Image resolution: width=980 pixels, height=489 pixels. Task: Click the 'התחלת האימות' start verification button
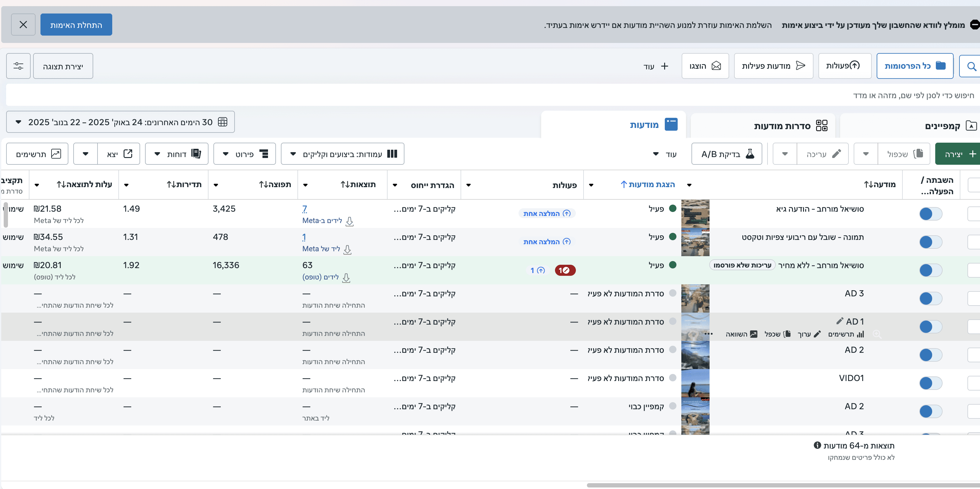76,25
